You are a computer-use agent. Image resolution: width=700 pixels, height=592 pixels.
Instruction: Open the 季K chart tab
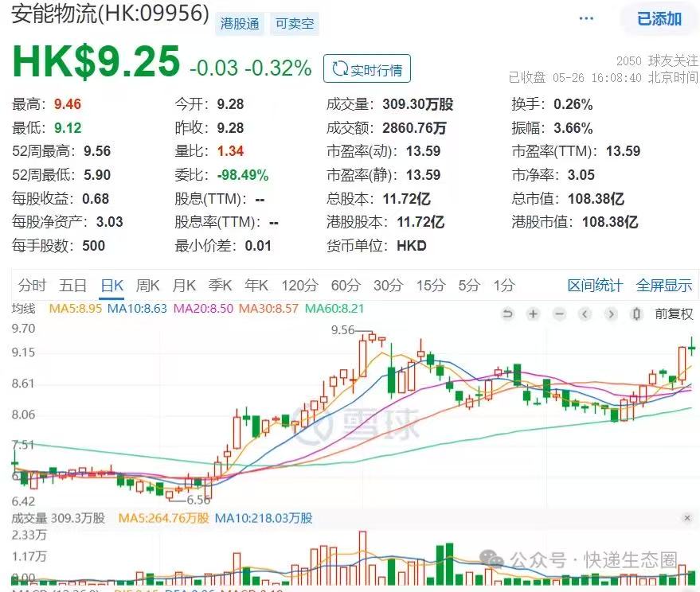coord(220,285)
